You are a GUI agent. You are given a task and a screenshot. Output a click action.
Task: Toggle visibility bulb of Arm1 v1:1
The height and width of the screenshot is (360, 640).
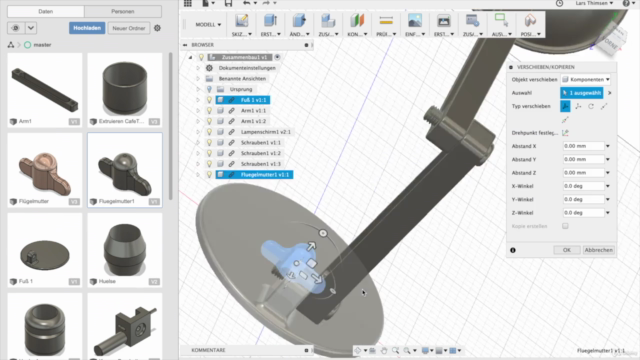click(209, 111)
